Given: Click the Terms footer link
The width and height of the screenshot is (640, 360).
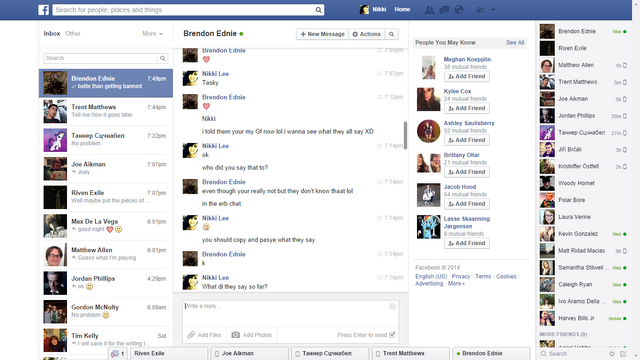Looking at the screenshot, I should pyautogui.click(x=483, y=276).
